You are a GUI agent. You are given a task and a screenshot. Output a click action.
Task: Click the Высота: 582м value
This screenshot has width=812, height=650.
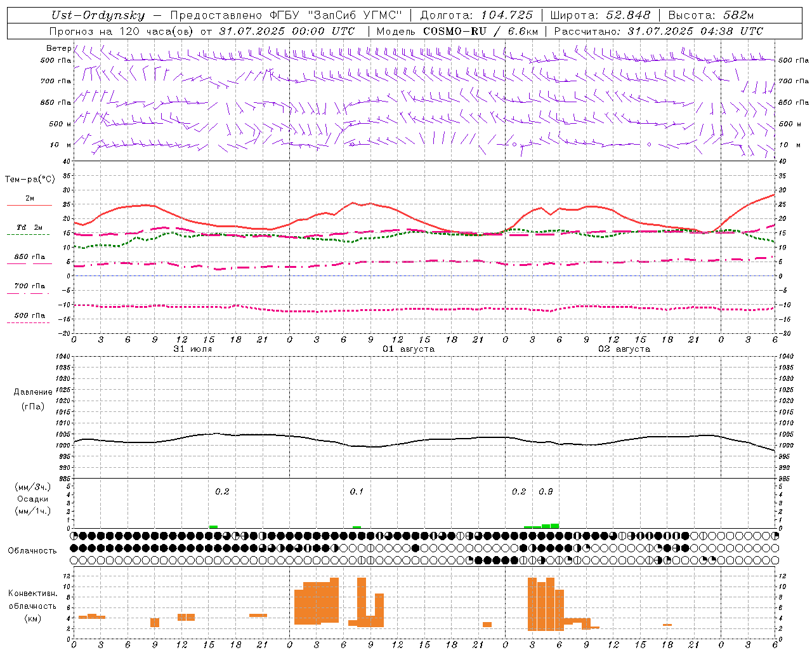[x=710, y=15]
